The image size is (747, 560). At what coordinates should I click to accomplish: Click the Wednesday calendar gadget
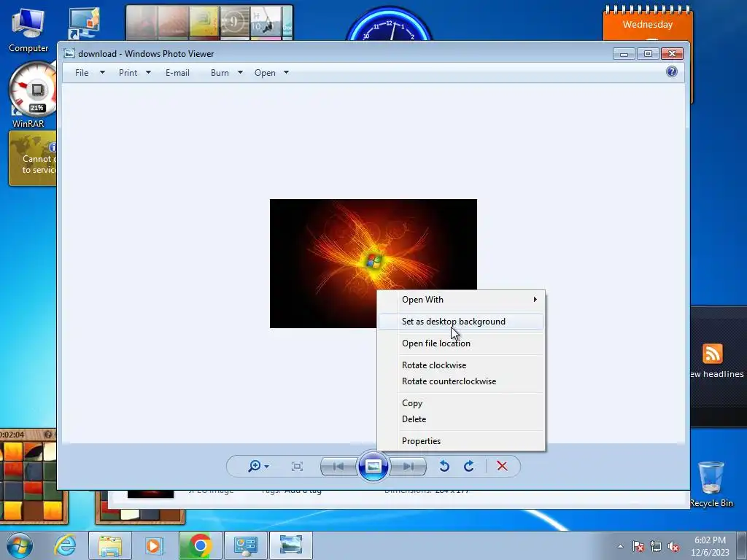(648, 23)
